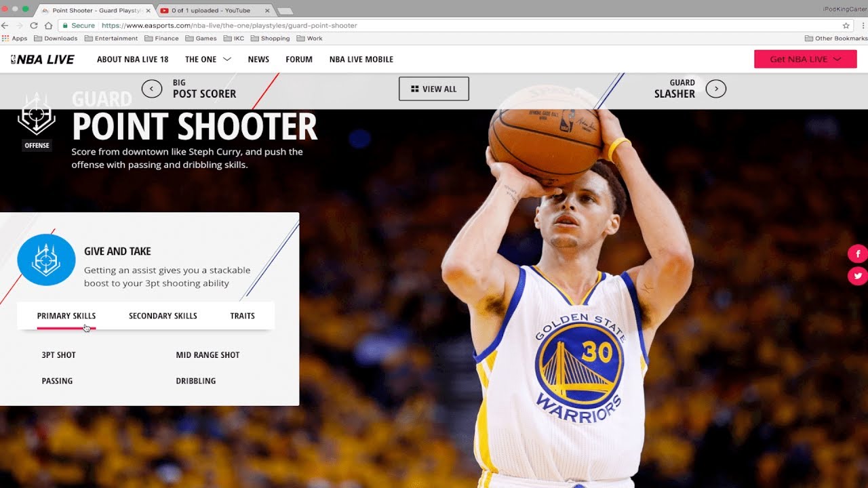Viewport: 868px width, 488px height.
Task: Open Entertainment bookmarks folder
Action: [x=111, y=39]
